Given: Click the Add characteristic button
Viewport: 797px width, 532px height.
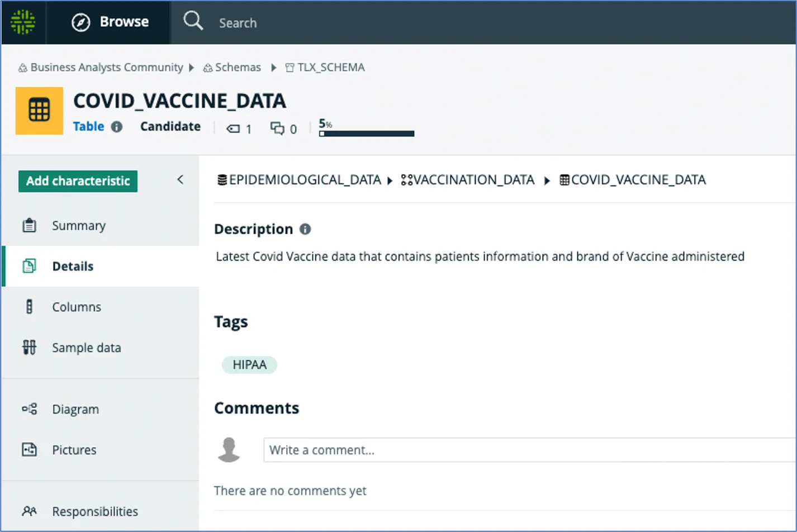Looking at the screenshot, I should (x=77, y=181).
